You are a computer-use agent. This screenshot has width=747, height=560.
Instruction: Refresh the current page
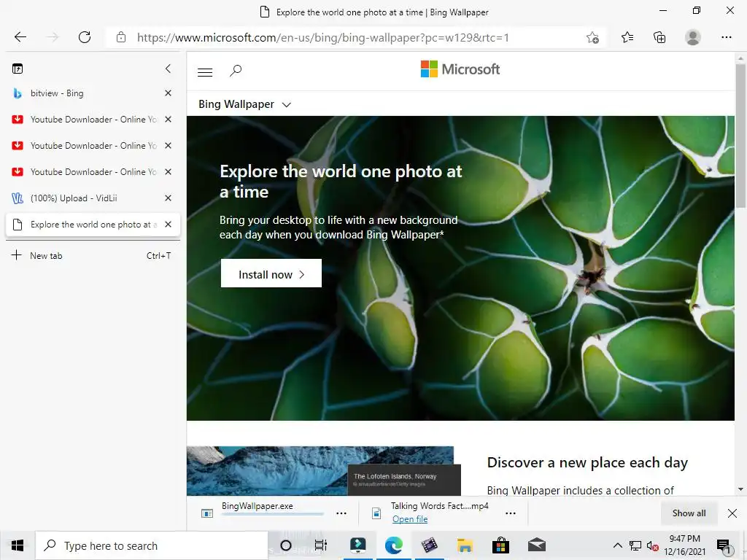(85, 37)
